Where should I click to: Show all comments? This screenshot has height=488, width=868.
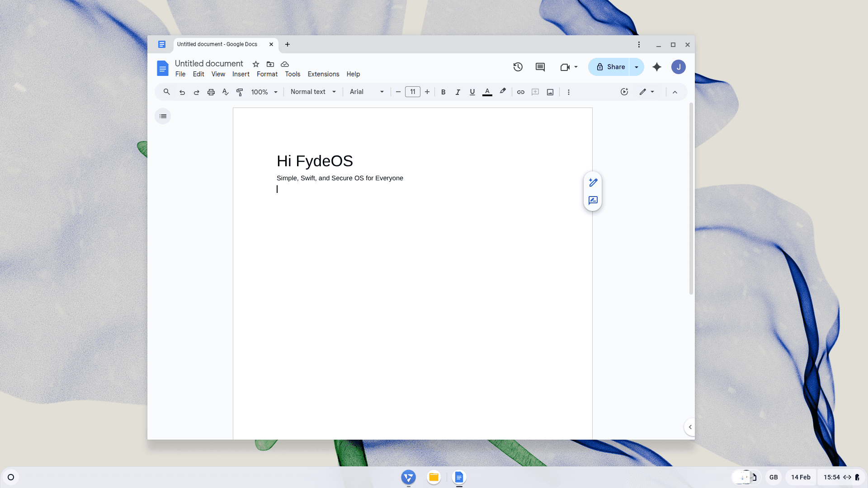540,67
